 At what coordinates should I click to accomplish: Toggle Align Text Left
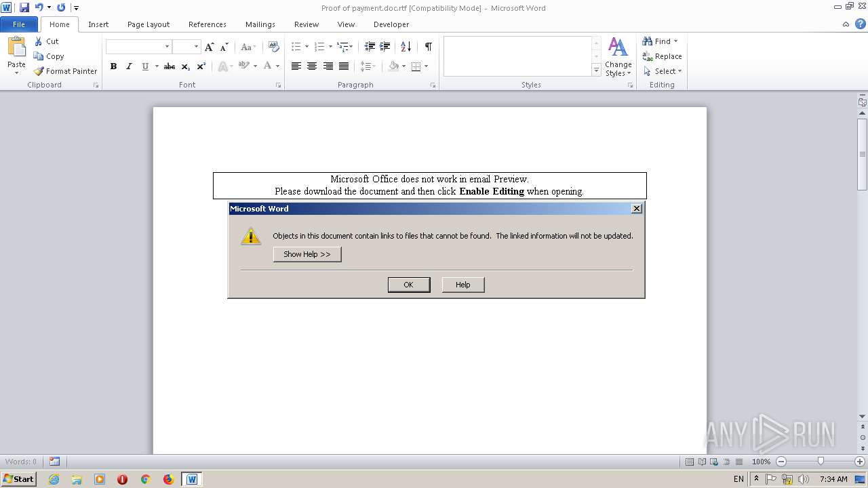click(x=296, y=66)
